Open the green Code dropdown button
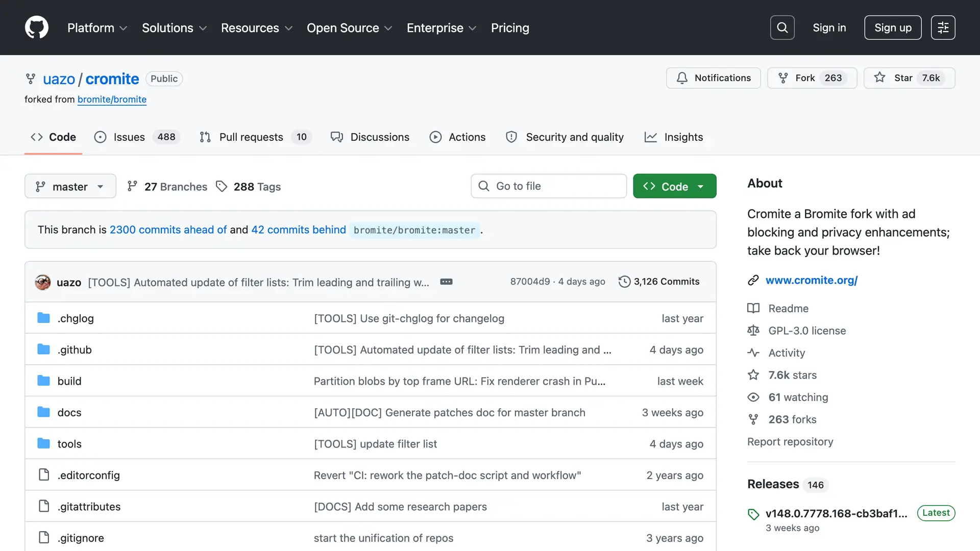 pyautogui.click(x=674, y=186)
